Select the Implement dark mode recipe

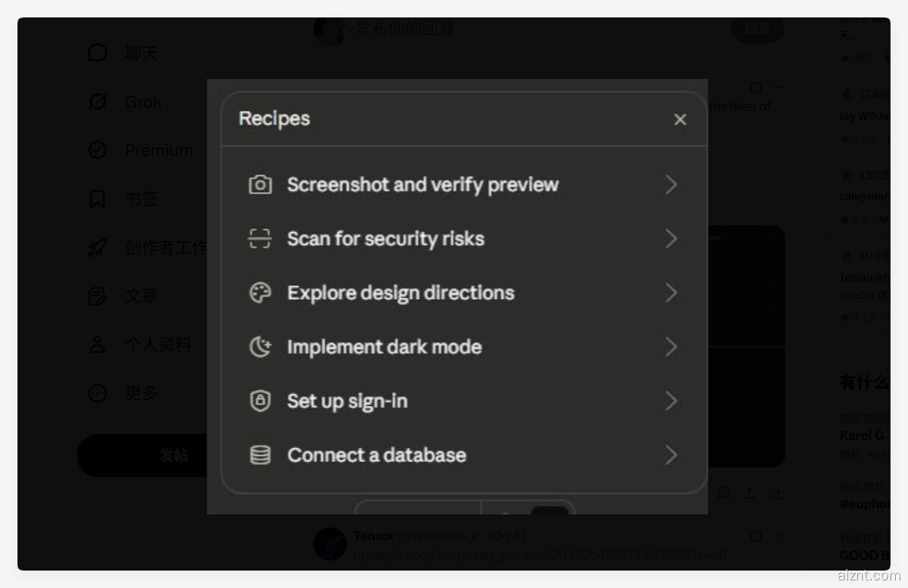click(x=384, y=347)
